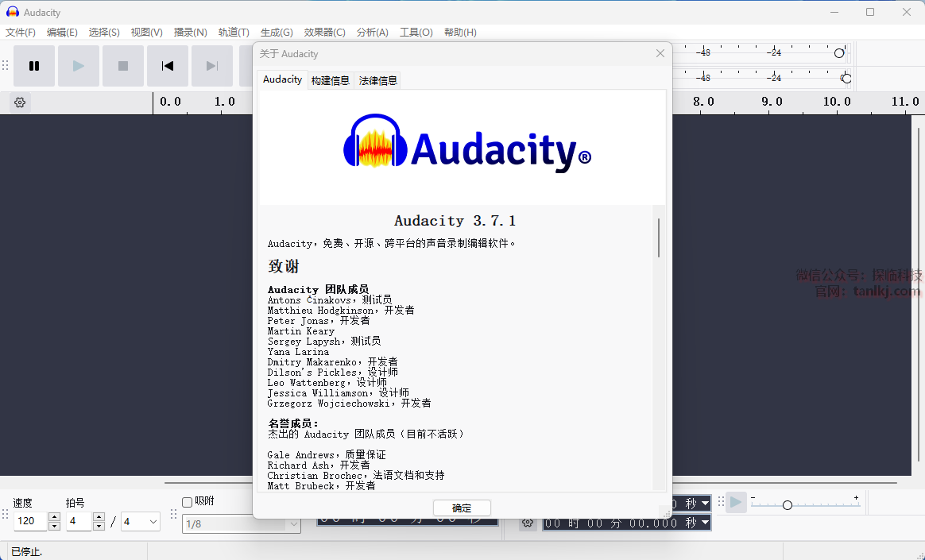Switch to the 法律信息 tab
The image size is (925, 560).
click(x=378, y=81)
